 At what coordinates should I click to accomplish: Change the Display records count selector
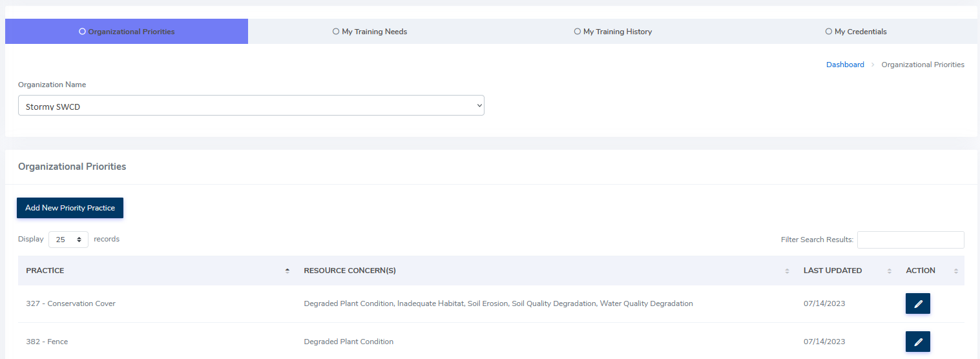coord(68,240)
